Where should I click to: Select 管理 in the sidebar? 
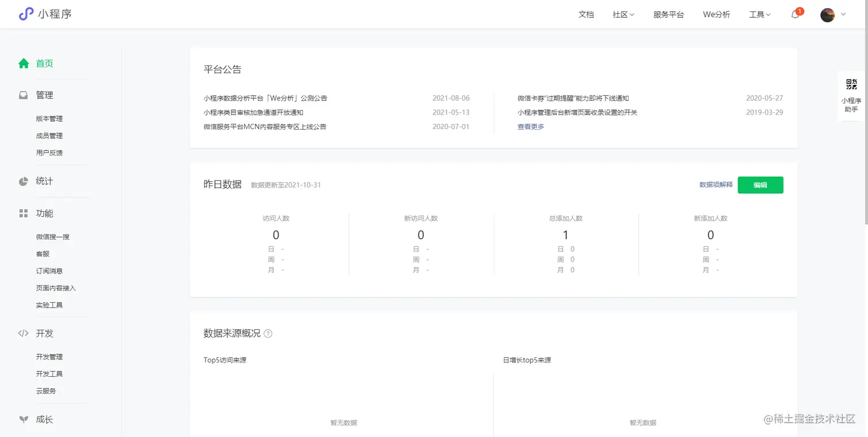pyautogui.click(x=45, y=95)
